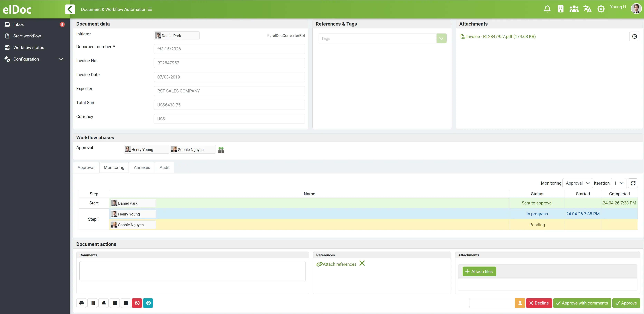Click the notifications bell in header
This screenshot has height=314, width=644.
coord(547,9)
